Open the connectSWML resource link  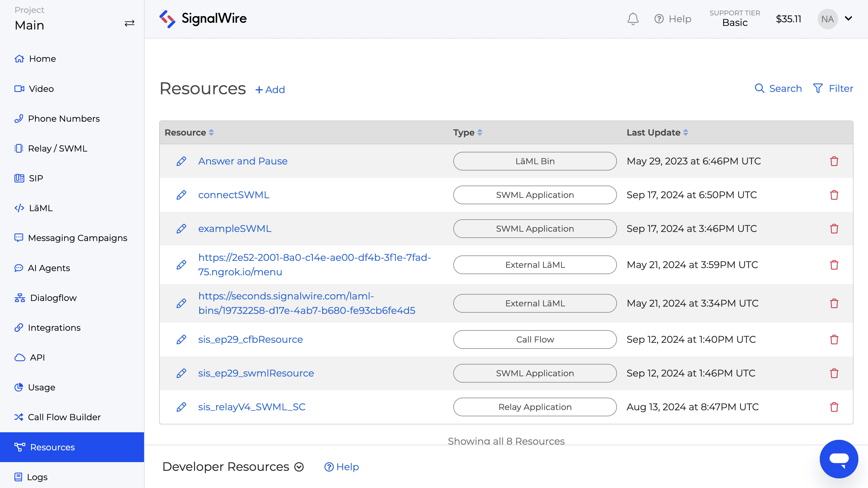pos(234,195)
